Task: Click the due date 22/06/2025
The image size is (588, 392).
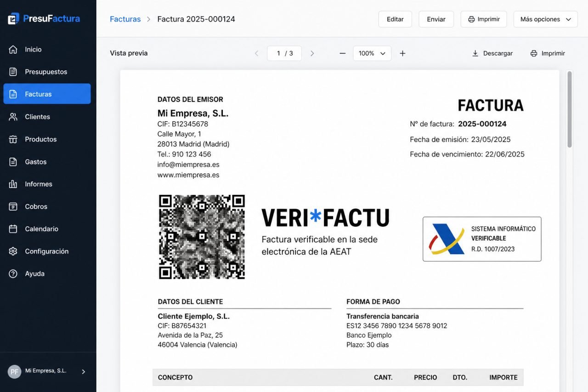Action: tap(505, 154)
